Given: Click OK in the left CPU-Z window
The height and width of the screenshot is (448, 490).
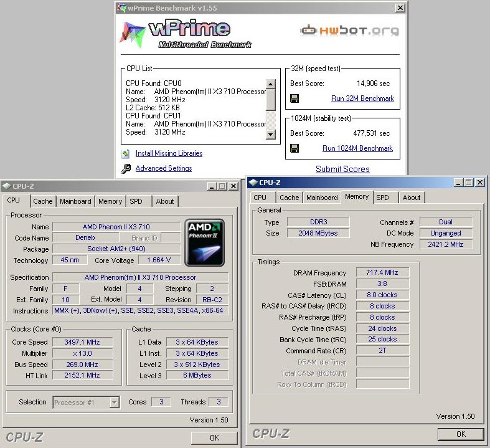Looking at the screenshot, I should [214, 437].
